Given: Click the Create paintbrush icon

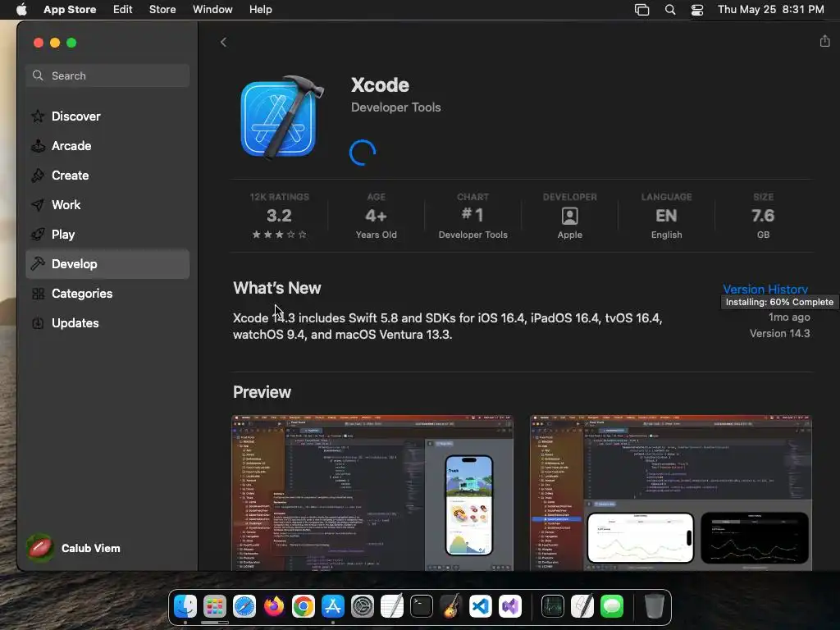Looking at the screenshot, I should (x=38, y=176).
